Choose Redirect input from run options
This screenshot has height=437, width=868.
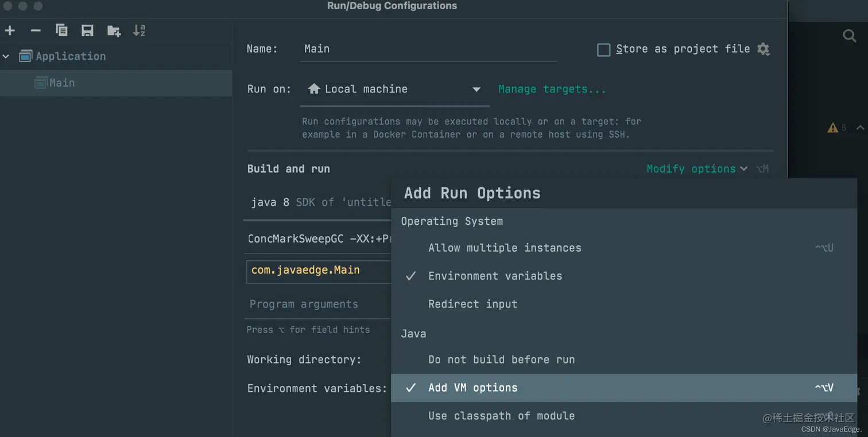click(472, 304)
